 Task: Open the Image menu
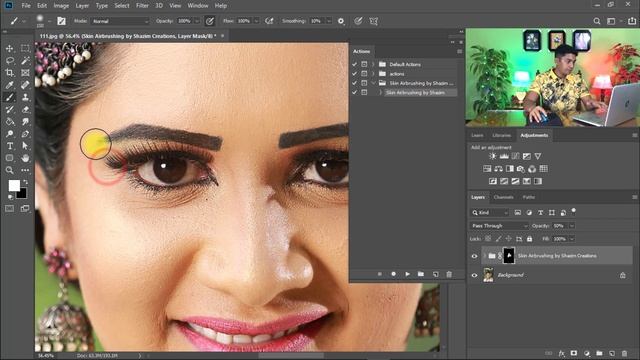tap(61, 6)
